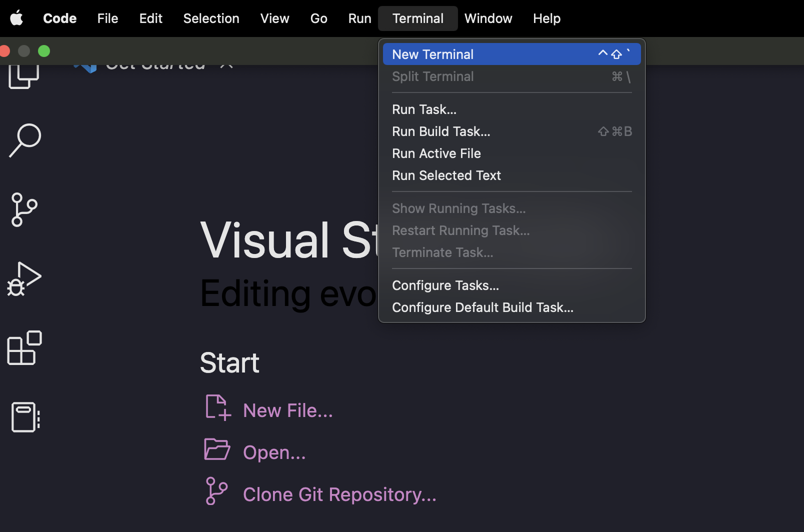This screenshot has height=532, width=804.
Task: Select Run Active File
Action: (511, 153)
